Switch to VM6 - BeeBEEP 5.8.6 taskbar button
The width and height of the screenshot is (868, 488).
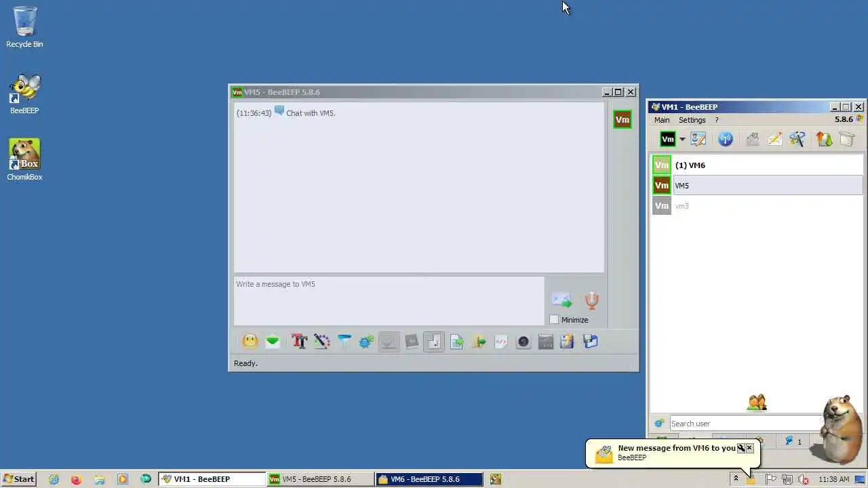tap(429, 479)
